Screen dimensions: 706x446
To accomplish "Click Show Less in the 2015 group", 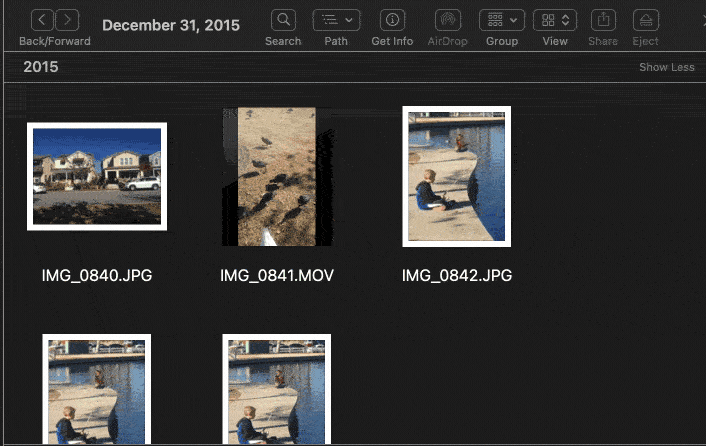I will tap(667, 67).
